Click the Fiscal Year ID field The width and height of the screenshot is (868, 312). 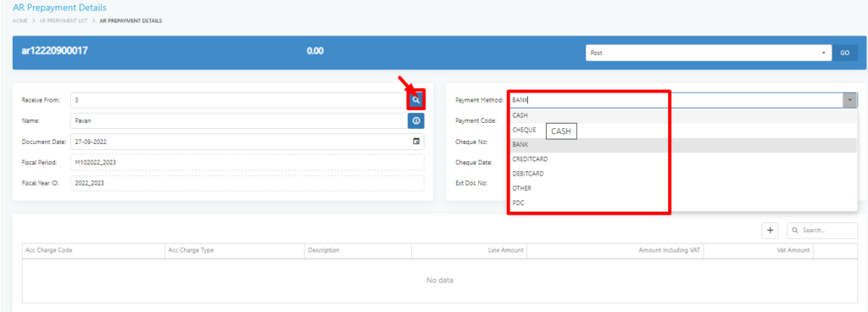[x=247, y=183]
